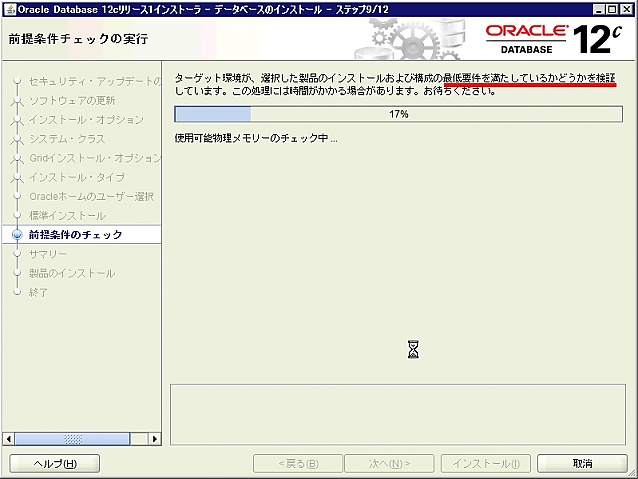This screenshot has width=638, height=479.
Task: Minimize the installer window
Action: pyautogui.click(x=599, y=9)
